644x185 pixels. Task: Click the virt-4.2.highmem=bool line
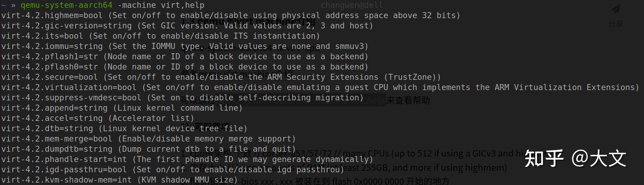[230, 15]
